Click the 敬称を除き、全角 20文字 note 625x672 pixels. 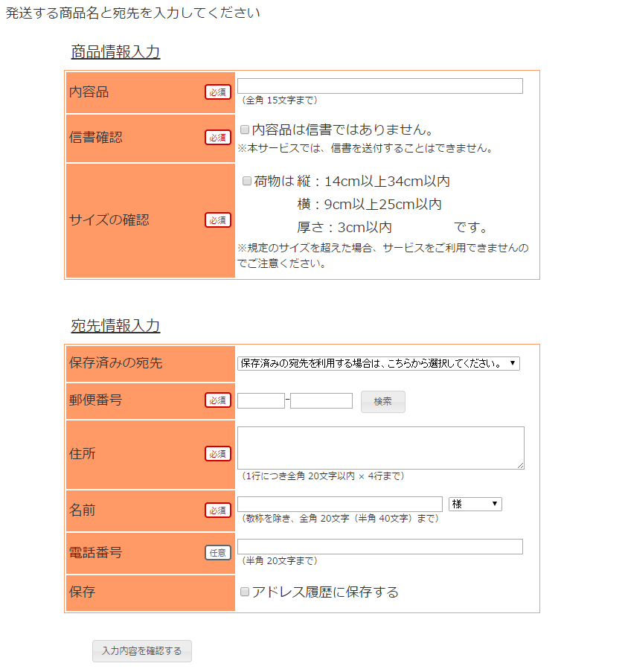tap(340, 519)
